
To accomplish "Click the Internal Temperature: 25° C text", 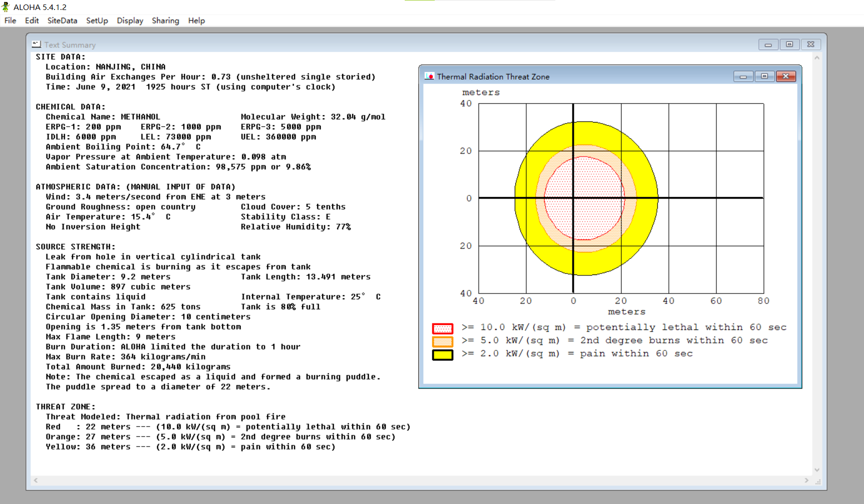I will [x=311, y=297].
